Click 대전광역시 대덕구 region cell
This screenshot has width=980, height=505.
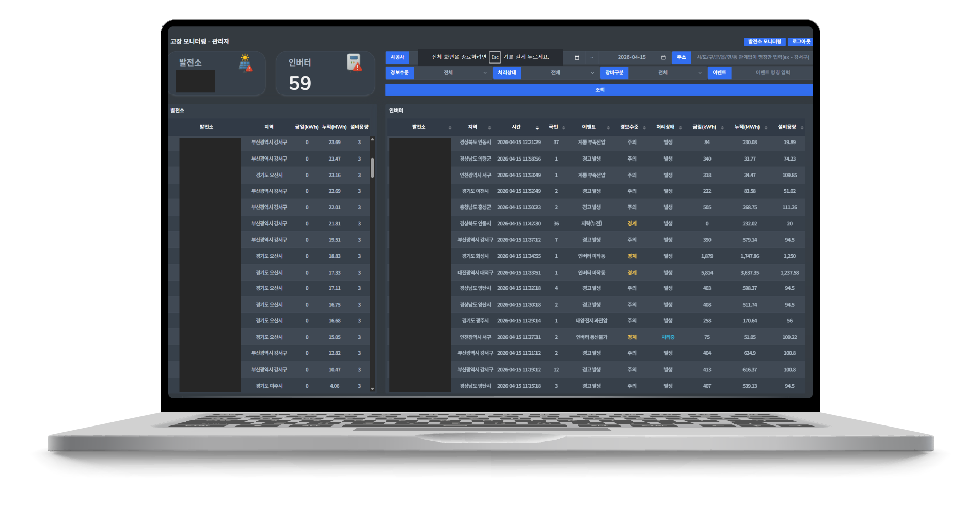tap(475, 273)
